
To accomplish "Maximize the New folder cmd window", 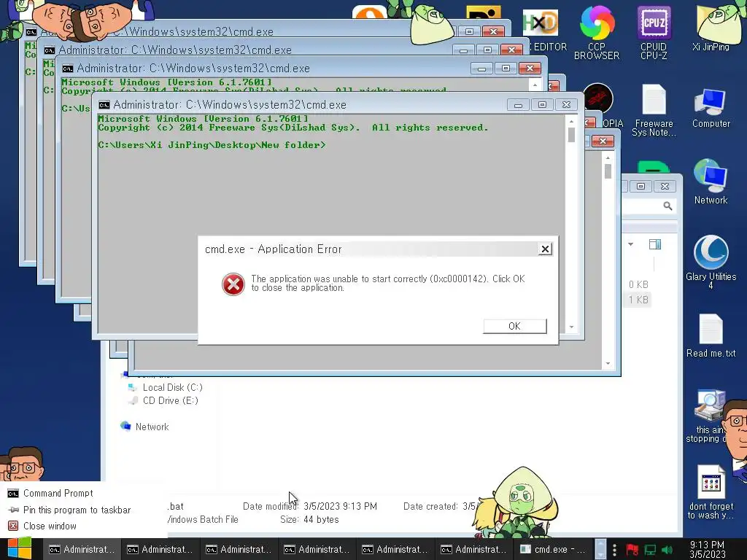I will [x=542, y=105].
